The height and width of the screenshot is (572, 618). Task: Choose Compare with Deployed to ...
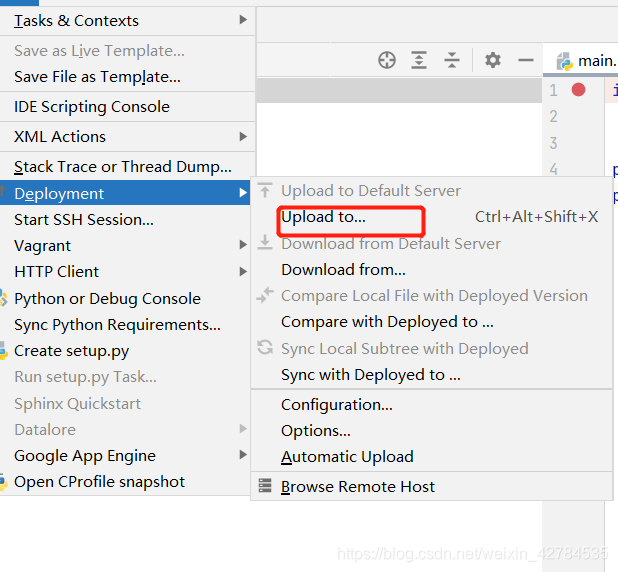(432, 322)
